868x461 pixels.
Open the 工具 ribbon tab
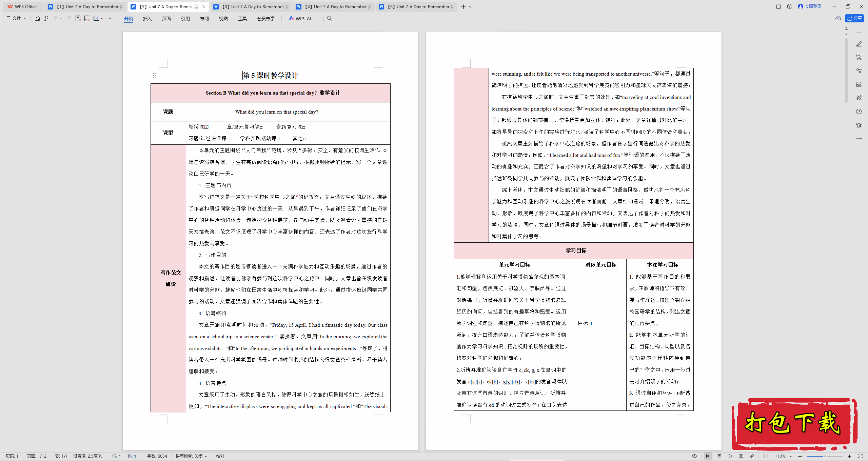(242, 19)
